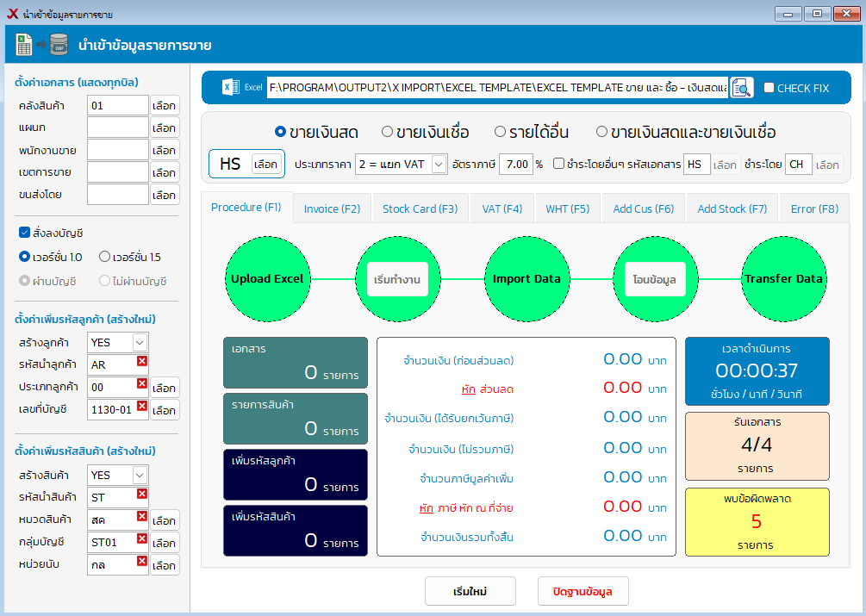Click the รันเอกสาร 4/4 panel
The width and height of the screenshot is (866, 616).
(757, 446)
